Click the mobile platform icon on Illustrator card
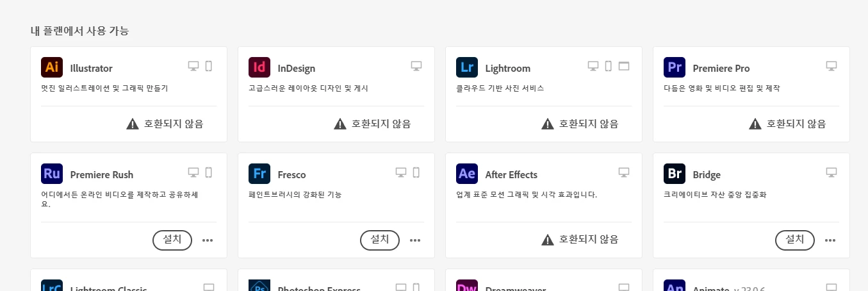Viewport: 868px width, 291px height. click(x=208, y=66)
